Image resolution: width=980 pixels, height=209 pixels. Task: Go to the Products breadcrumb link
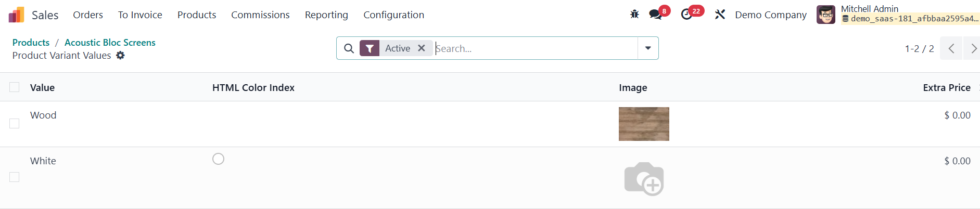pyautogui.click(x=31, y=43)
